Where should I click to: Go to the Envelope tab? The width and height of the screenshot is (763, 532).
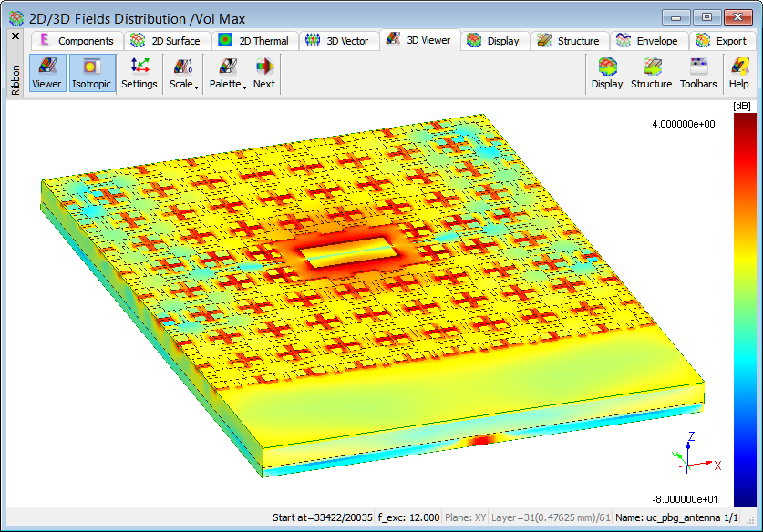[x=647, y=41]
